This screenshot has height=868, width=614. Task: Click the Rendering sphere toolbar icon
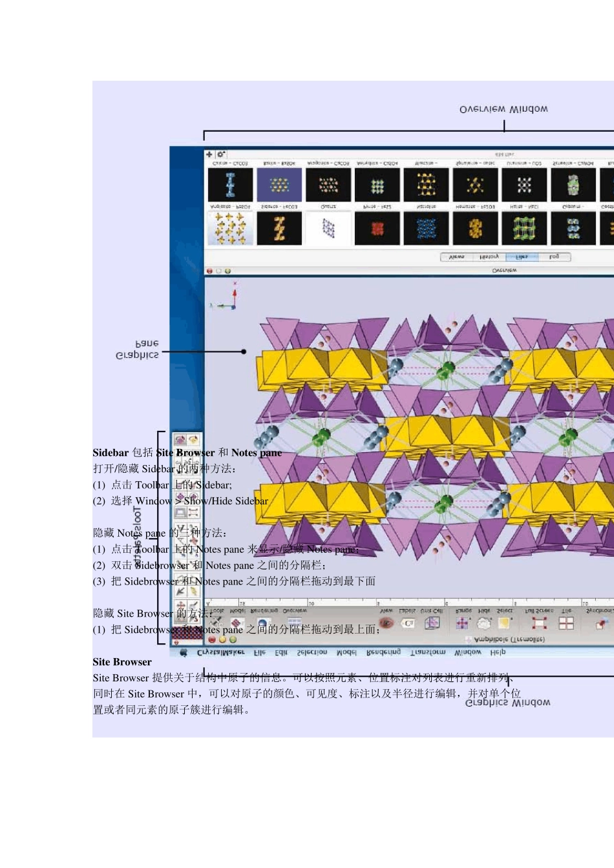click(263, 622)
